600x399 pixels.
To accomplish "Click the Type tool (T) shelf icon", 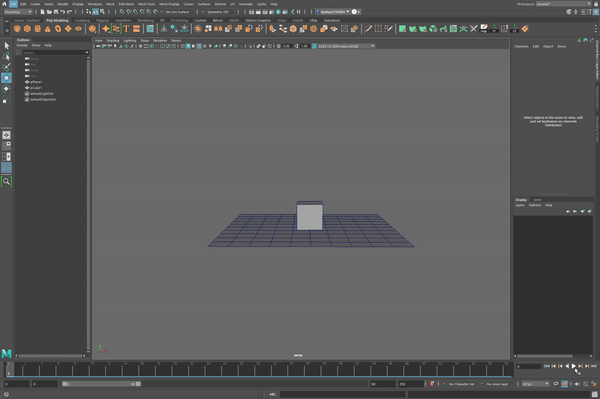I will click(126, 29).
